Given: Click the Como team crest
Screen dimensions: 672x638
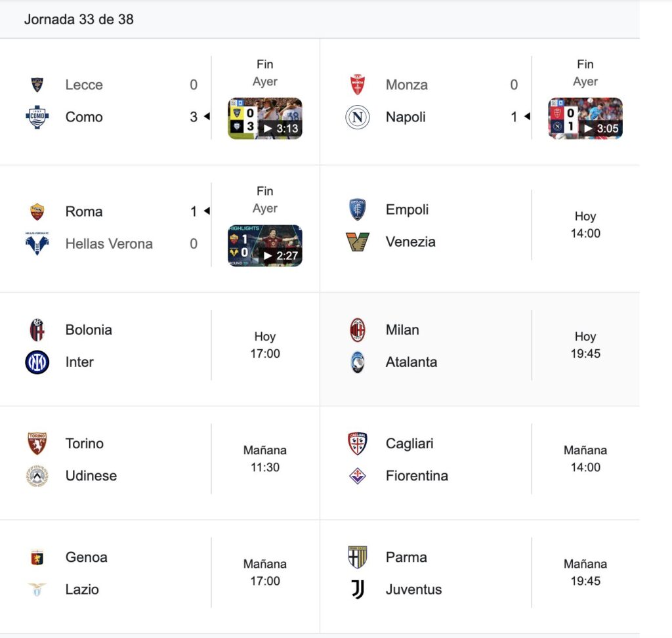Looking at the screenshot, I should click(x=37, y=117).
